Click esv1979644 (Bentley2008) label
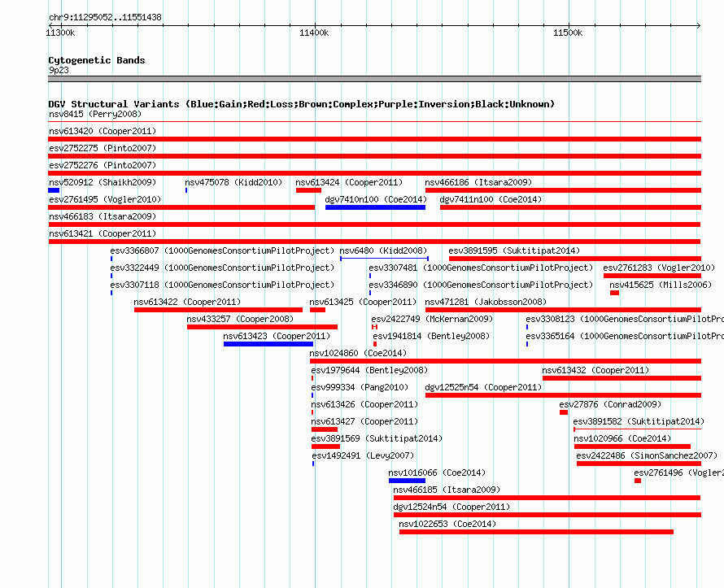The width and height of the screenshot is (724, 588). click(369, 370)
